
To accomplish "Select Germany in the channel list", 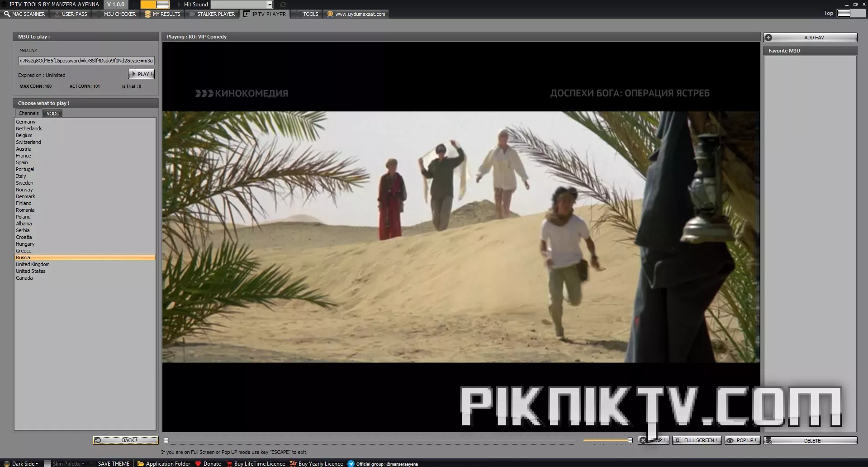I will point(85,122).
